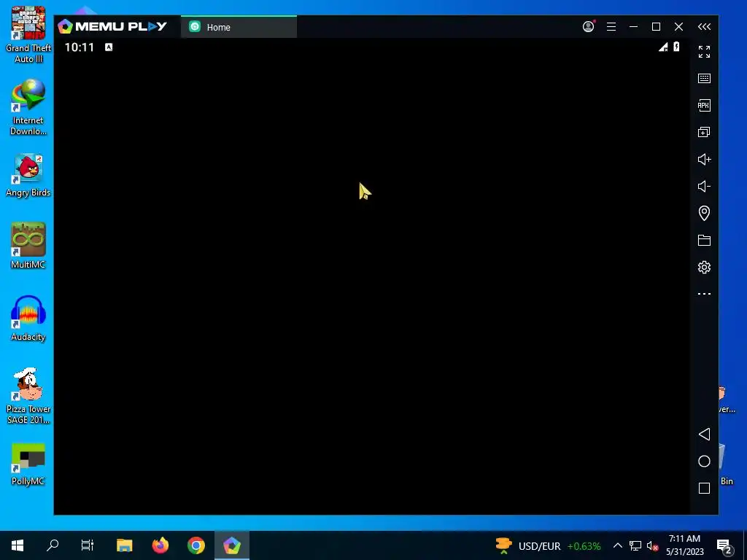This screenshot has height=560, width=747.
Task: Increase the emulator volume
Action: [x=704, y=159]
